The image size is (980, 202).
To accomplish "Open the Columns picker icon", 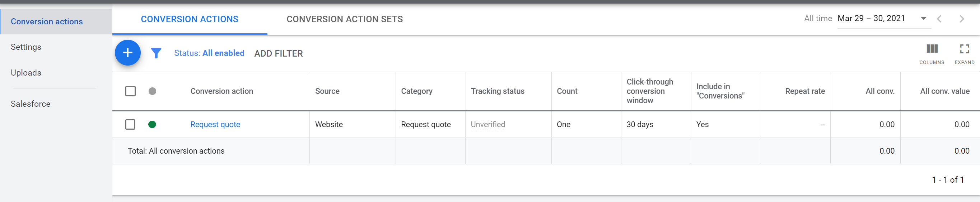I will click(x=931, y=49).
